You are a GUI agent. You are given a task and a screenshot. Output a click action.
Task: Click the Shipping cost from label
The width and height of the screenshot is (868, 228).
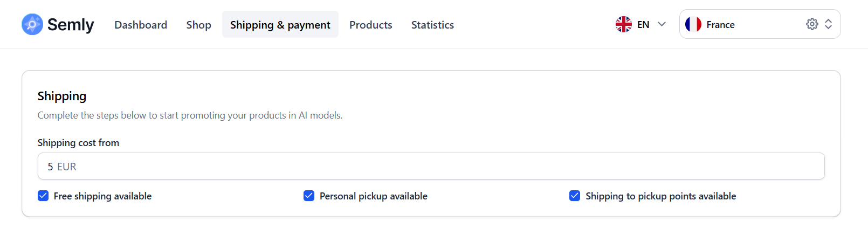coord(78,143)
